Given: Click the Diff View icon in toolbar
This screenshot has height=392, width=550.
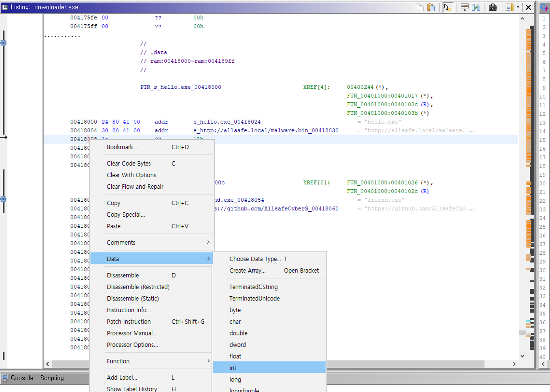Looking at the screenshot, I should [x=476, y=7].
